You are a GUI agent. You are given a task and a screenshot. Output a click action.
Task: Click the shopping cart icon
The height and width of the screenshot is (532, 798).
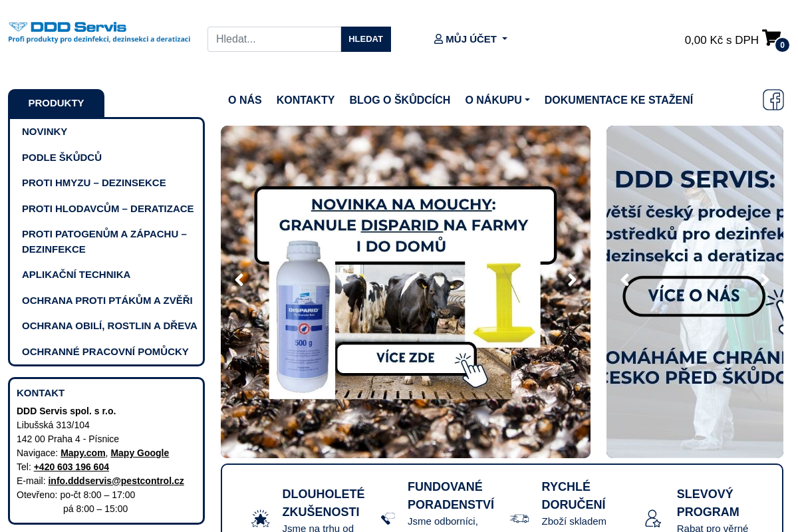click(769, 37)
